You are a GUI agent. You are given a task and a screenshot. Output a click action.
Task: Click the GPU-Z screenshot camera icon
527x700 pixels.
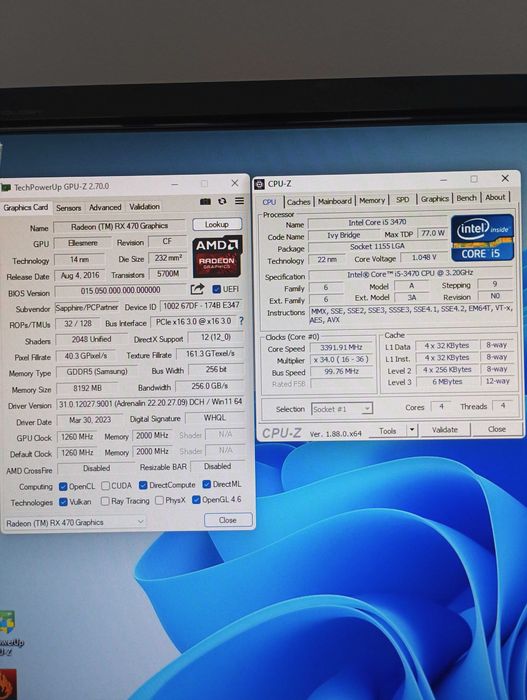click(x=205, y=202)
